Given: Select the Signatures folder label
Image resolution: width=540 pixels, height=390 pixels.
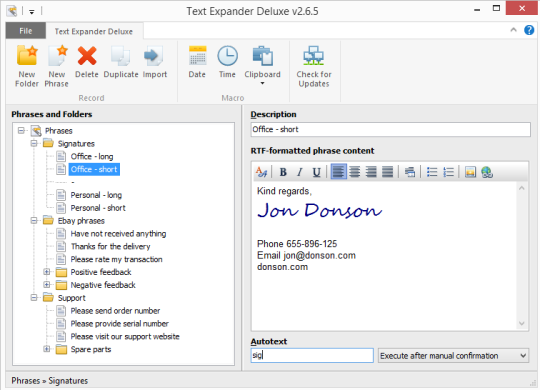Looking at the screenshot, I should point(76,144).
